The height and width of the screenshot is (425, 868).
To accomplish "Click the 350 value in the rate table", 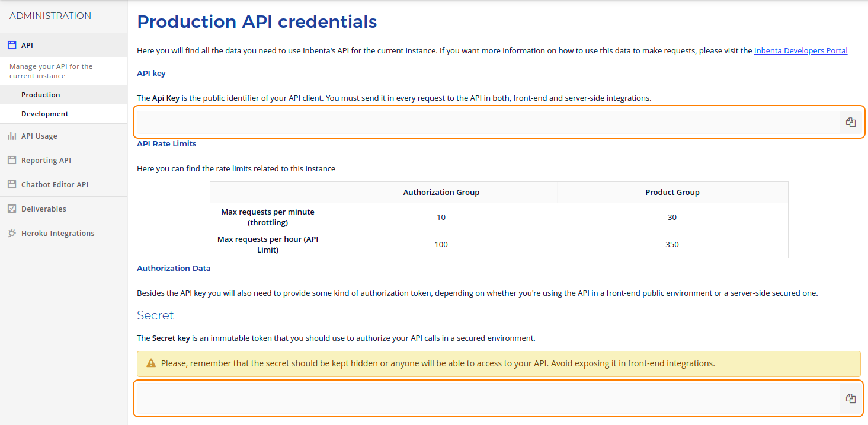I will pyautogui.click(x=672, y=245).
